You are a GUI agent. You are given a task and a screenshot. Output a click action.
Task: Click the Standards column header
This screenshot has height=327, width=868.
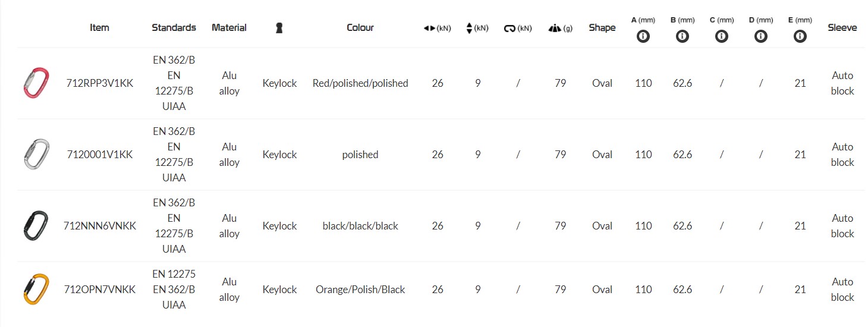click(174, 27)
